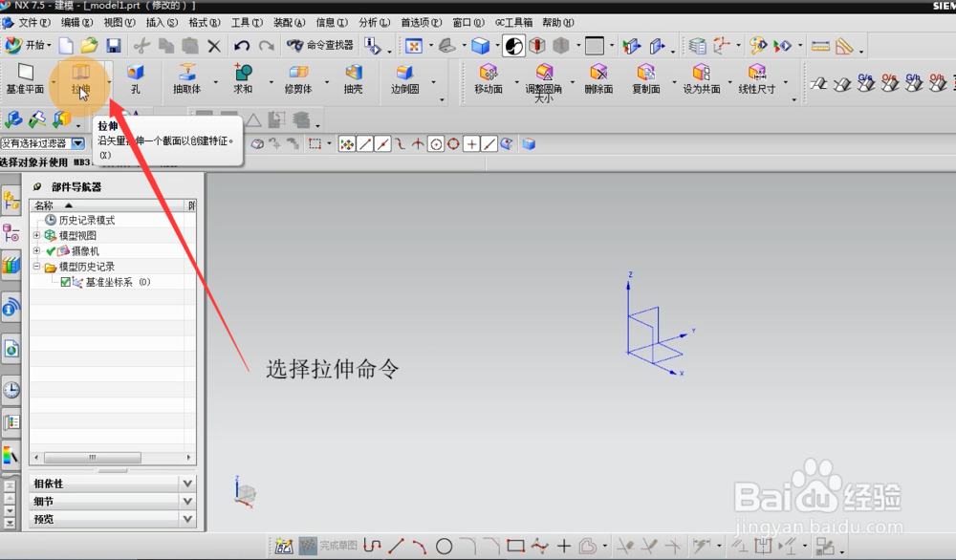Toggle the end point snap option

pyautogui.click(x=365, y=143)
